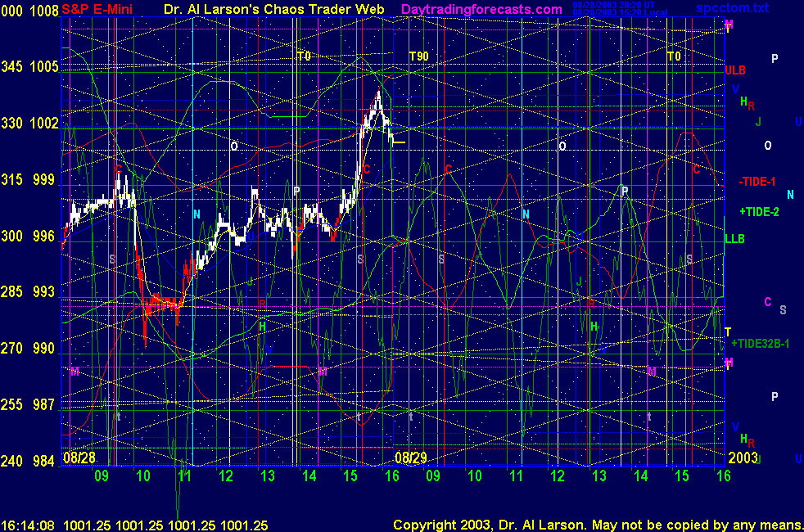
Task: Select the '255' degree scale label
Action: (11, 404)
